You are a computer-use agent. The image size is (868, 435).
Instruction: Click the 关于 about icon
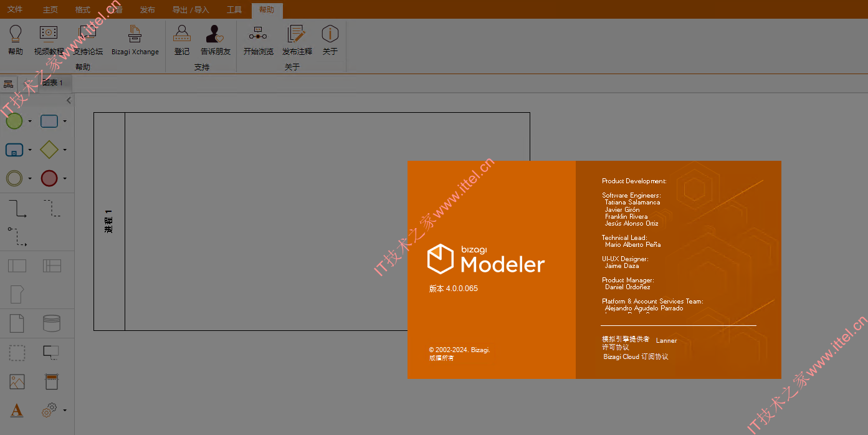pyautogui.click(x=330, y=40)
